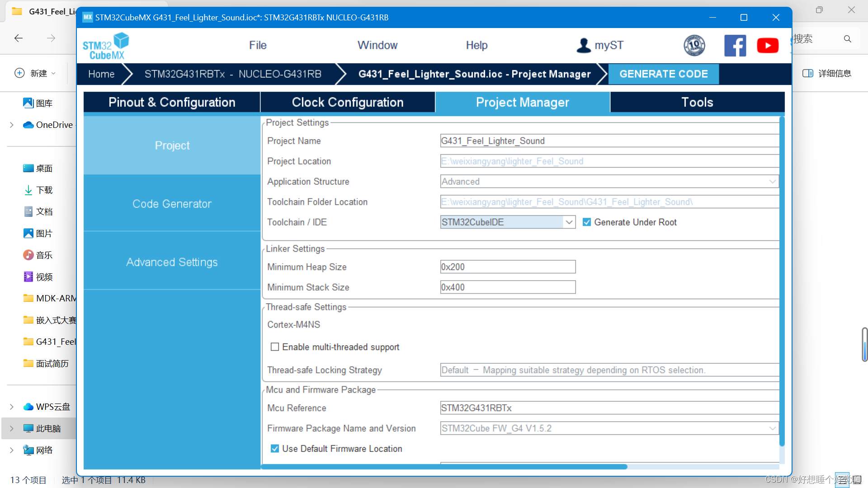Expand WPS云盘 tree node in Explorer
868x488 pixels.
coord(12,407)
